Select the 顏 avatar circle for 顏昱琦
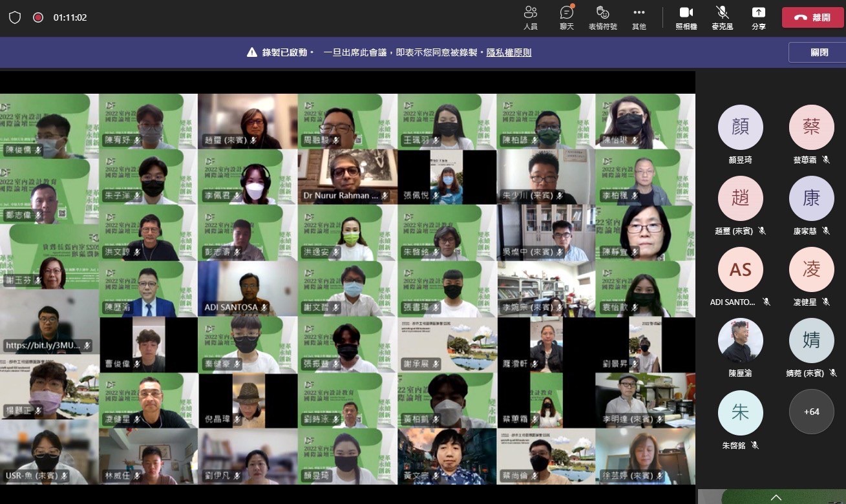This screenshot has width=846, height=504. click(x=741, y=127)
